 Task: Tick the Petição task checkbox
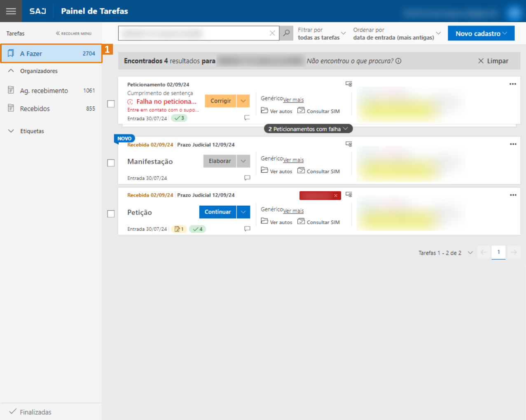pos(111,214)
